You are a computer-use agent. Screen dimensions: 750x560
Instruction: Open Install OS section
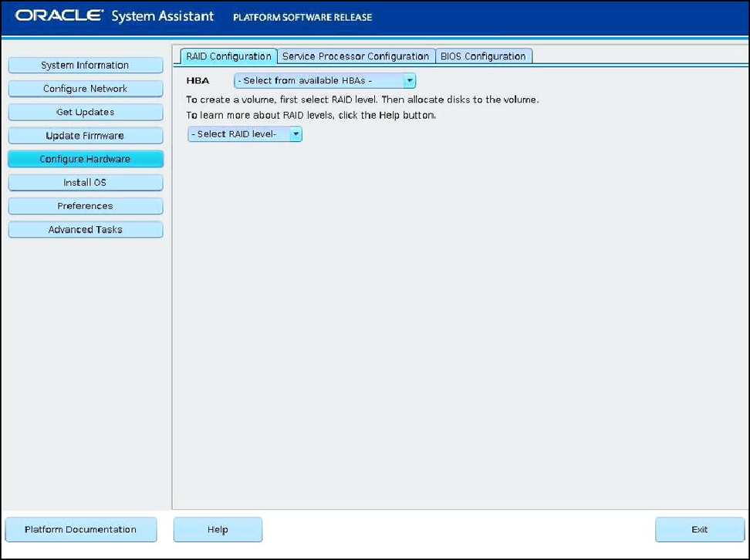[85, 182]
